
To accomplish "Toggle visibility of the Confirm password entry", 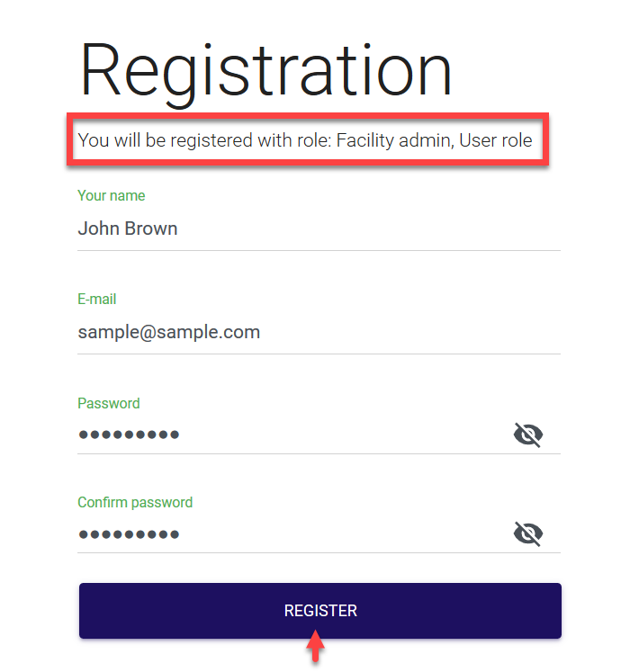I will (x=527, y=535).
